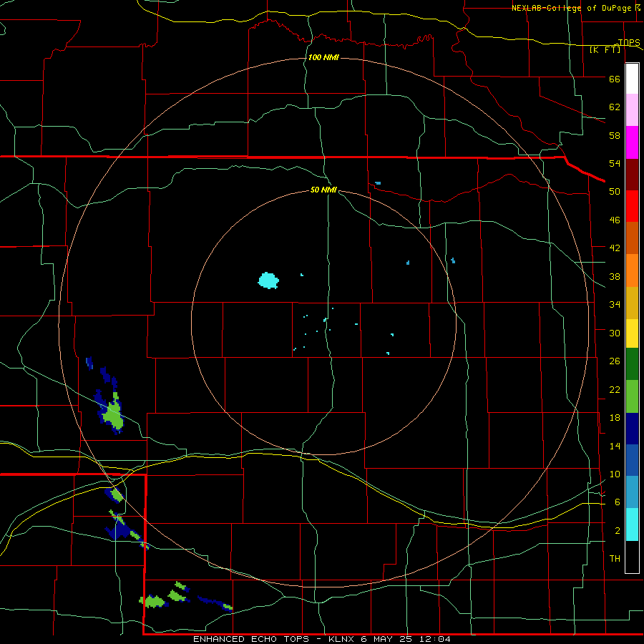Click the bright red swatch near 46
The width and height of the screenshot is (644, 644).
pyautogui.click(x=632, y=206)
